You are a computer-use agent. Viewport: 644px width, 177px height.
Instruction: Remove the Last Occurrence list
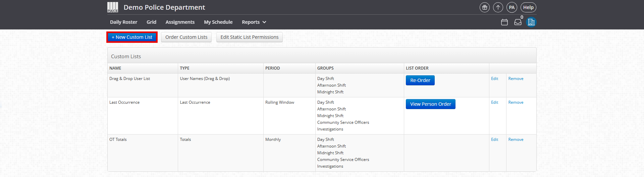pyautogui.click(x=516, y=102)
